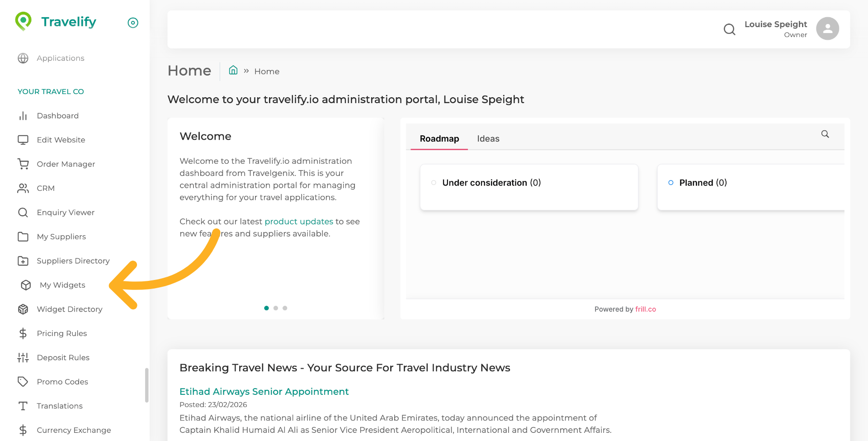Screen dimensions: 868x441
Task: Open Etihad Airways Senior Appointment article
Action: click(x=264, y=392)
